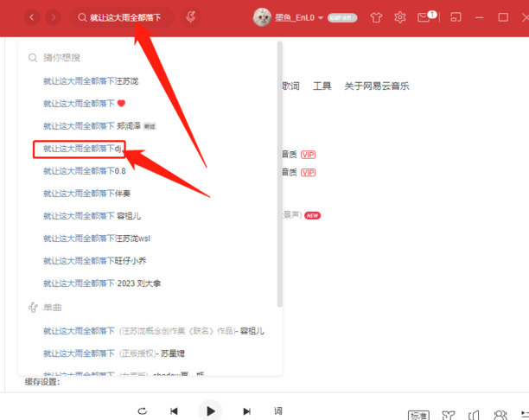Click the VIP membership badge

(342, 17)
